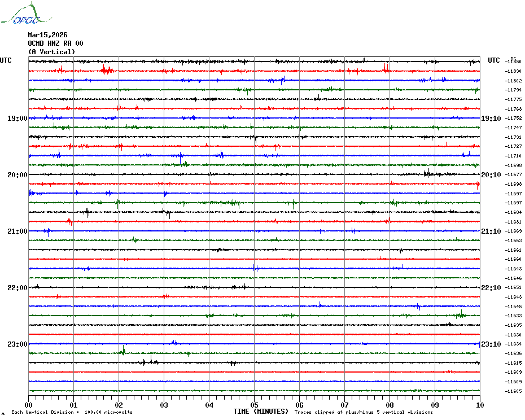The image size is (525, 420).
Task: Click the TIME (MINUTES) axis title
Action: 261,412
